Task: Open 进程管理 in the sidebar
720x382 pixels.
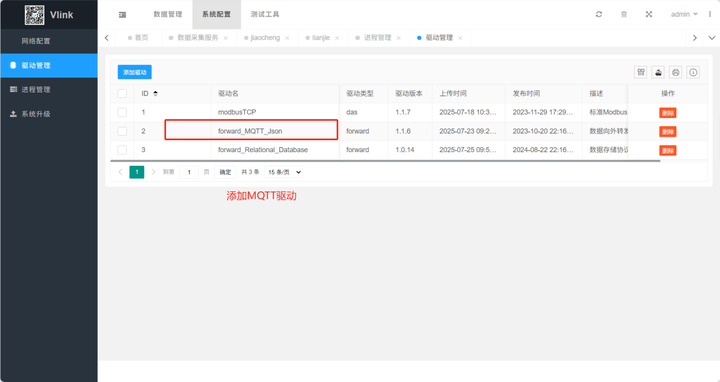Action: 49,90
